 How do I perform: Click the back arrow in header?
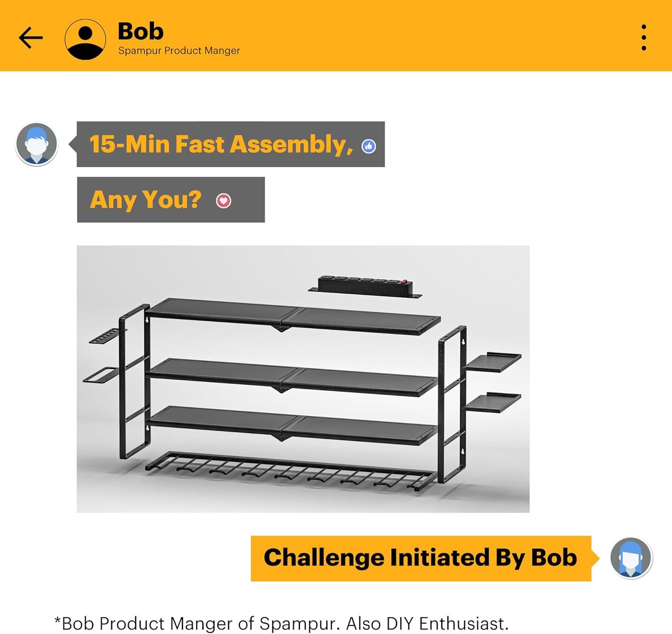[x=30, y=38]
